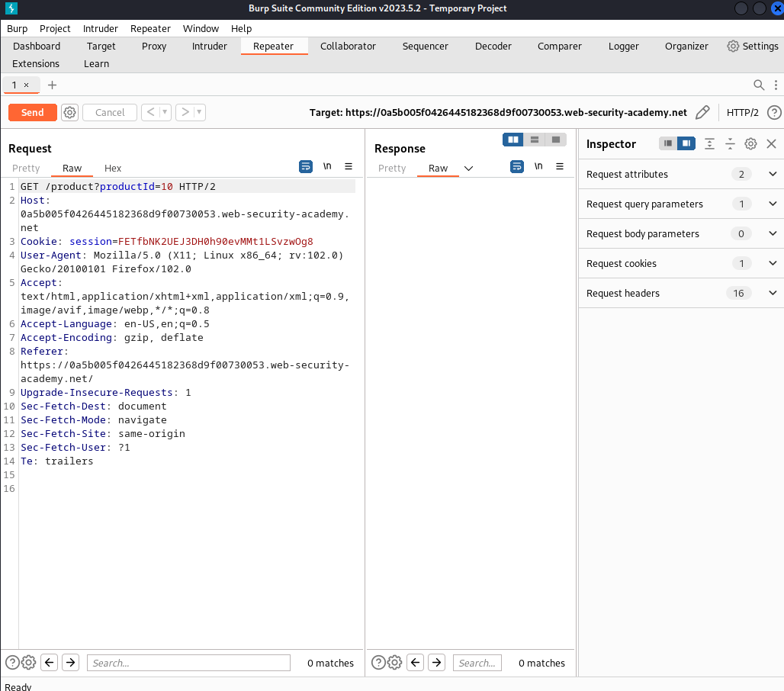This screenshot has height=691, width=784.
Task: Toggle non-printable characters in Request editor
Action: tap(327, 166)
